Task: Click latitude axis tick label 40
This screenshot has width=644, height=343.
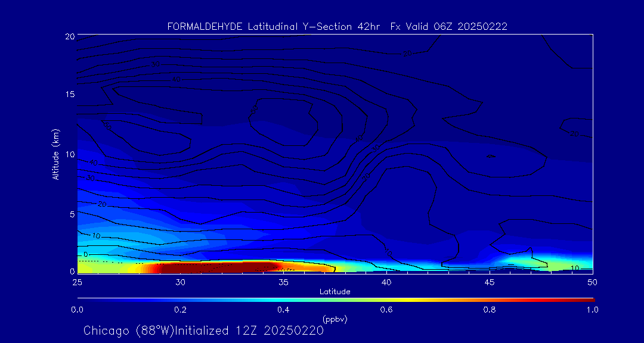Action: point(386,282)
